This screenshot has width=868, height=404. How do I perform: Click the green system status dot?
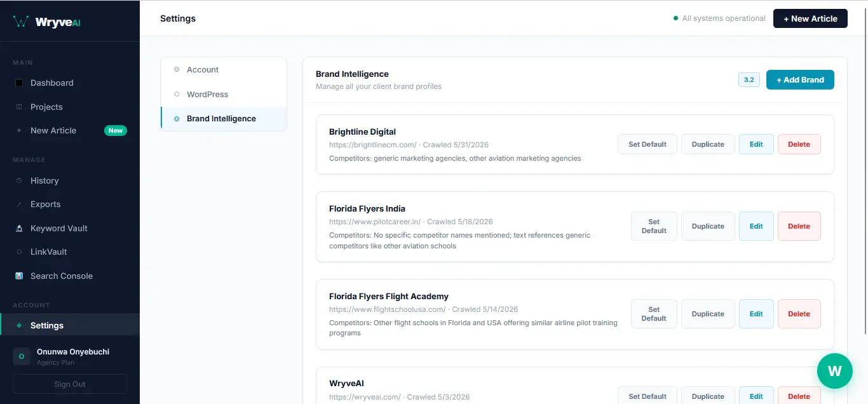675,18
